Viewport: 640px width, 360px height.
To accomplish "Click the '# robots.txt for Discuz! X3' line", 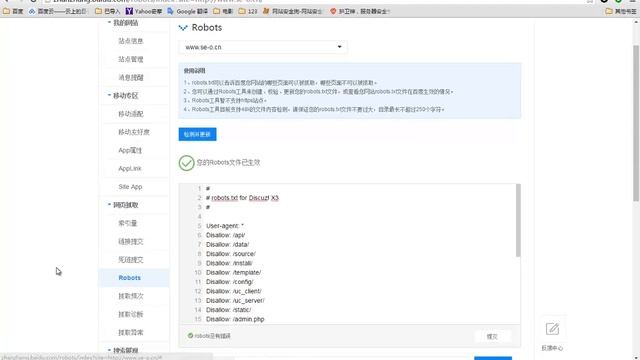I will click(x=242, y=198).
